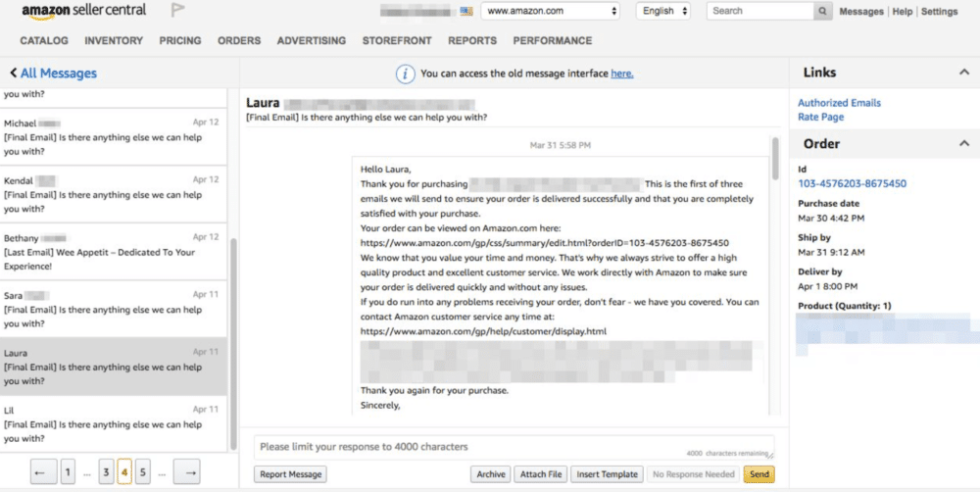Click the old message interface 'here' link
This screenshot has width=980, height=492.
pos(622,74)
